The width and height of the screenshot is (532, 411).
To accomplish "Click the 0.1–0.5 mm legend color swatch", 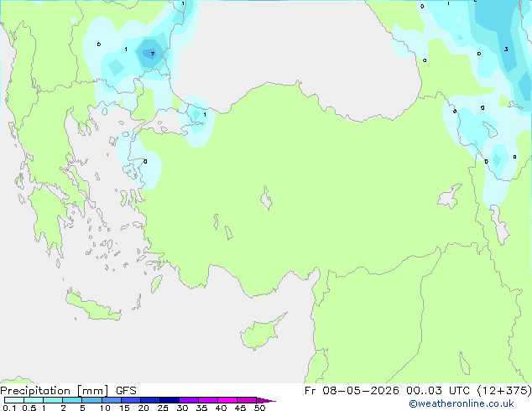I will coord(14,400).
